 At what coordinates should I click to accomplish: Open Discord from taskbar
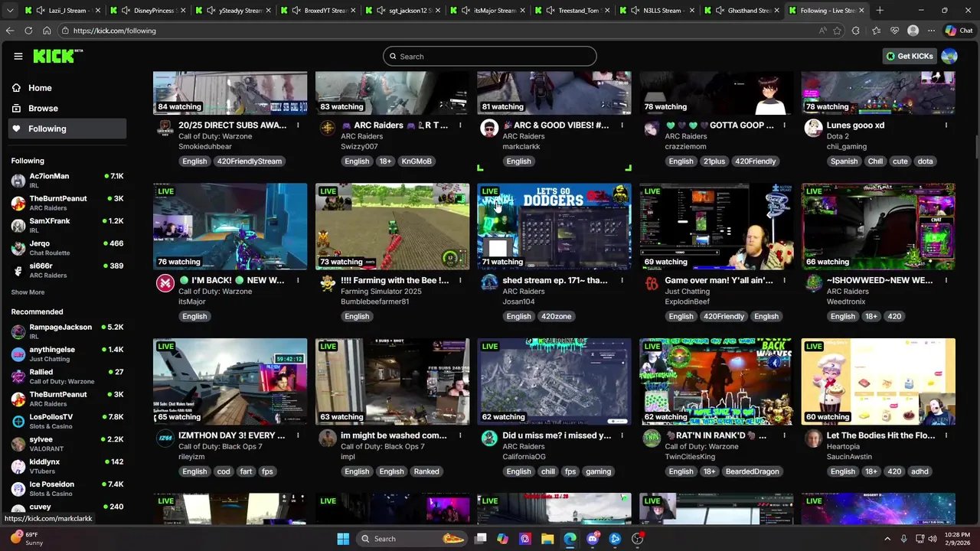[x=593, y=539]
